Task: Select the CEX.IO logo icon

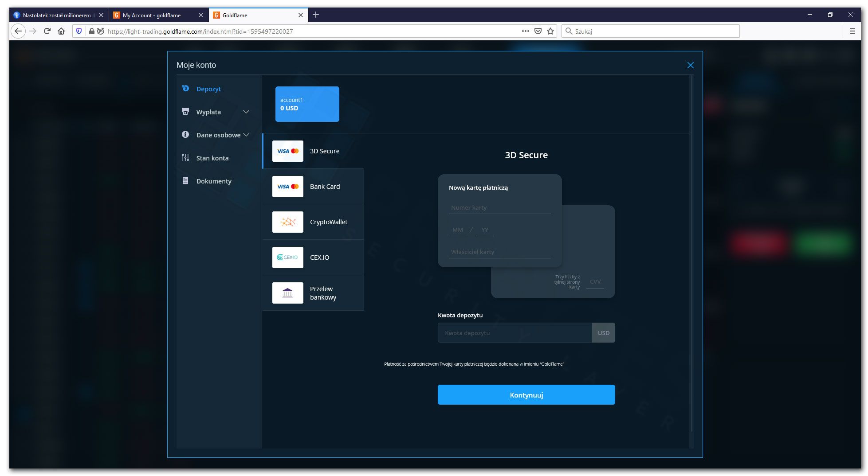Action: pyautogui.click(x=288, y=258)
